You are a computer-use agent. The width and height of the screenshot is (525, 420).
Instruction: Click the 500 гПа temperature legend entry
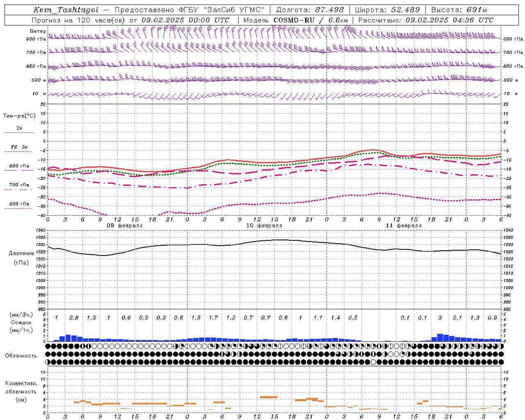point(19,204)
